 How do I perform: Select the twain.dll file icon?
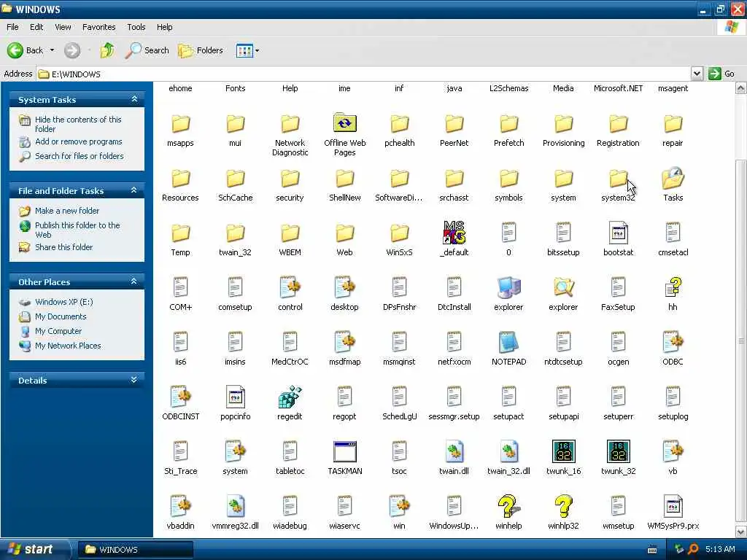454,452
